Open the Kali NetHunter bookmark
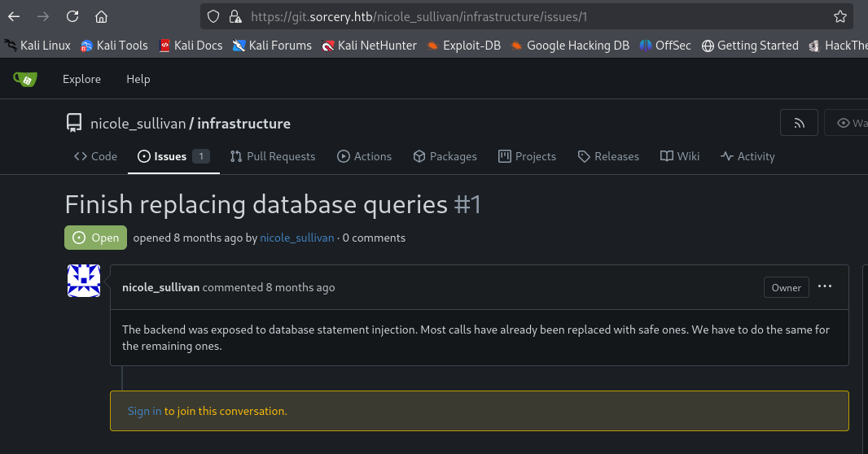 [369, 46]
